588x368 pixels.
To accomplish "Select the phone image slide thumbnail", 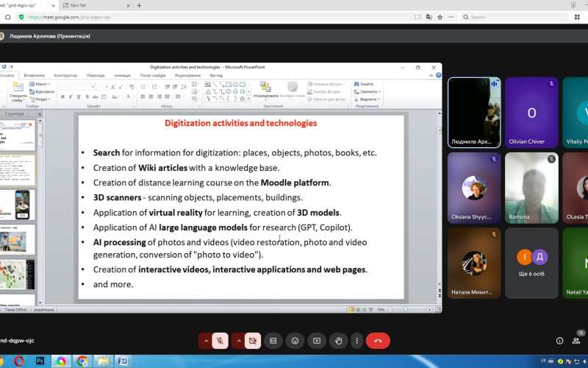I will 17,205.
